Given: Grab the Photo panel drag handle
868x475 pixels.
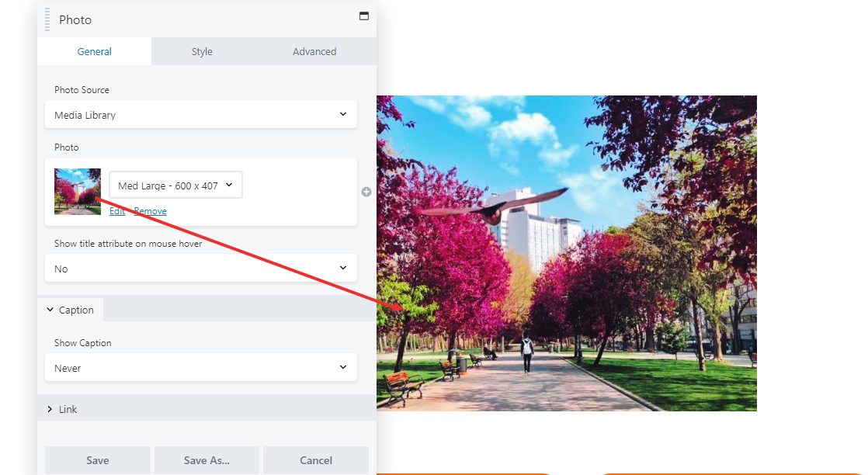Looking at the screenshot, I should [x=47, y=19].
